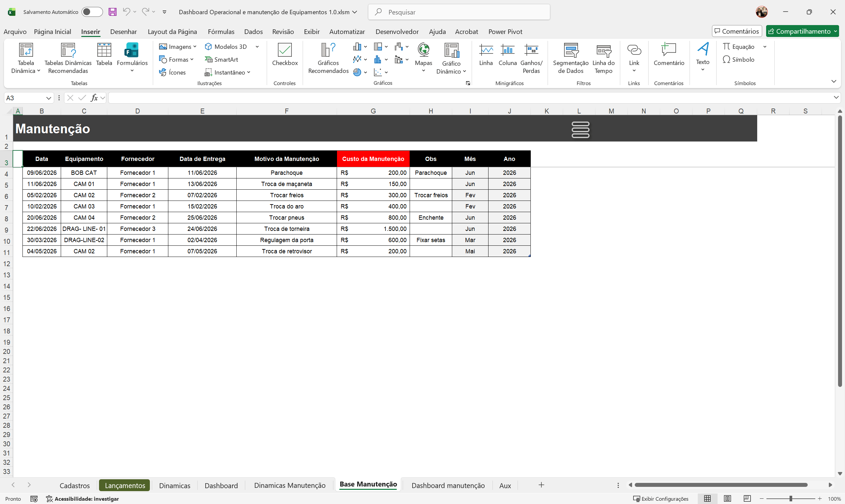Click the zoom slider in status bar
The image size is (845, 504).
[791, 498]
